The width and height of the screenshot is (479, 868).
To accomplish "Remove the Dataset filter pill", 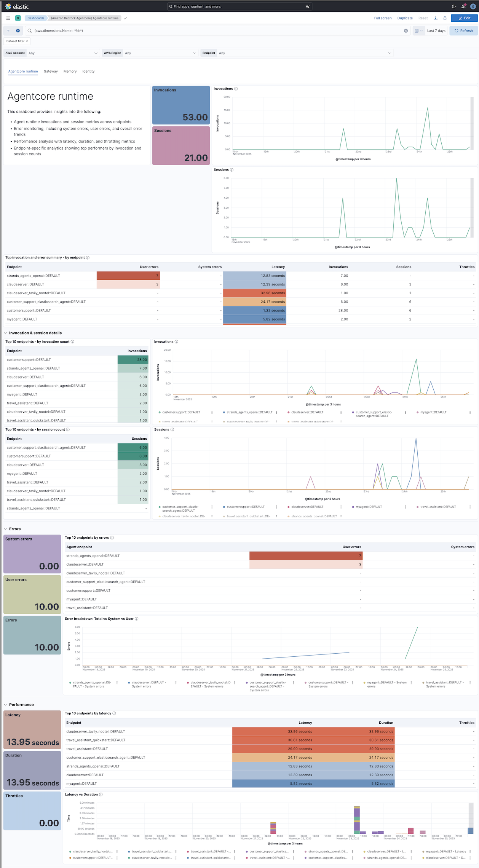I will [x=27, y=41].
